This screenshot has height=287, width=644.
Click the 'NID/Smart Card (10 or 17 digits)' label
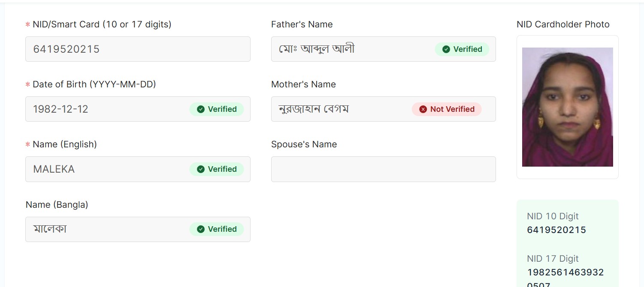pos(102,24)
